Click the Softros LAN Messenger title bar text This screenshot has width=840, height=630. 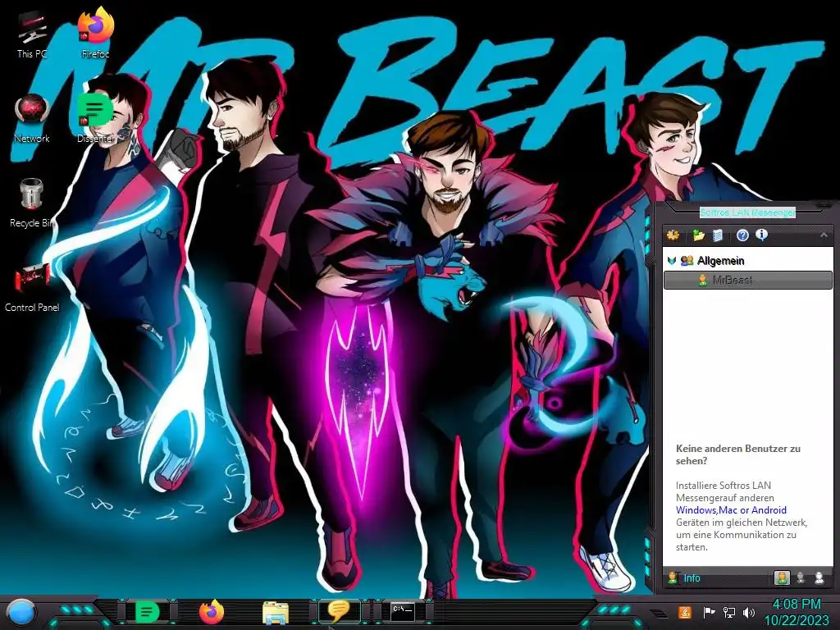pyautogui.click(x=747, y=212)
